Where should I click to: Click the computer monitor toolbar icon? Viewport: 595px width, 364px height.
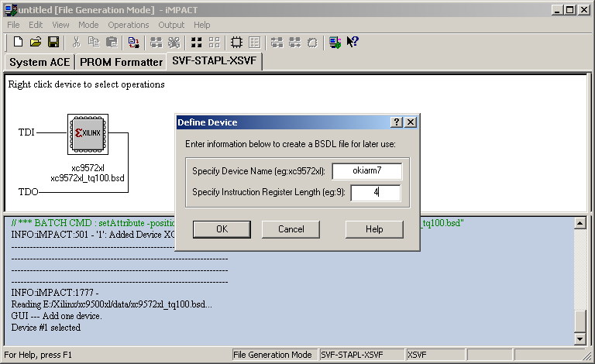335,42
